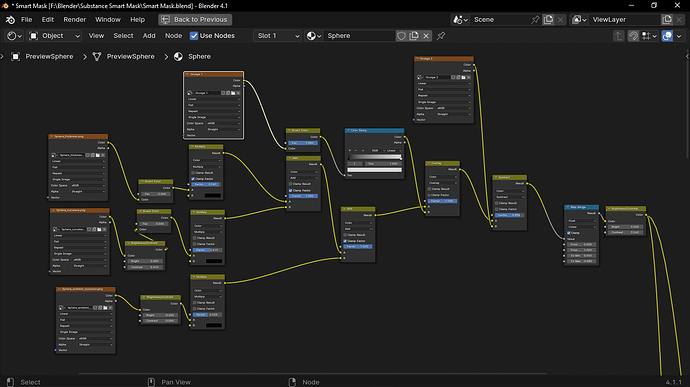
Task: Toggle Clamp checkbox on Map Range node
Action: point(569,233)
